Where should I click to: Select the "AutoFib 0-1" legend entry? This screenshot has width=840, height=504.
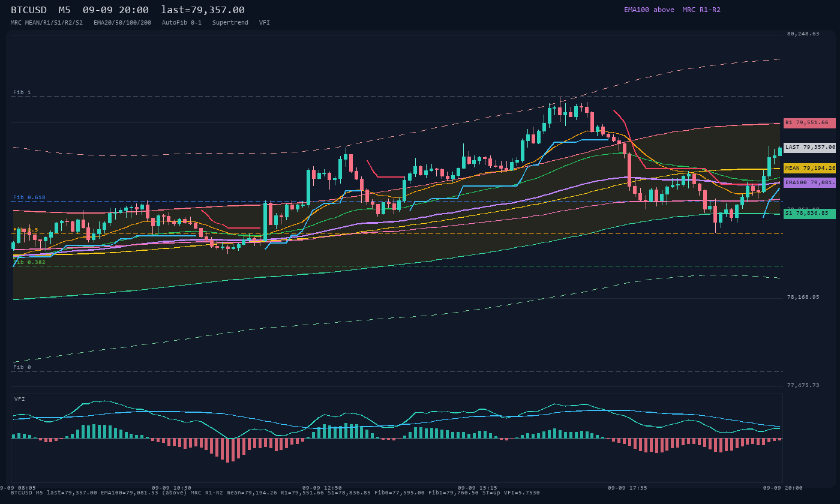(x=182, y=22)
